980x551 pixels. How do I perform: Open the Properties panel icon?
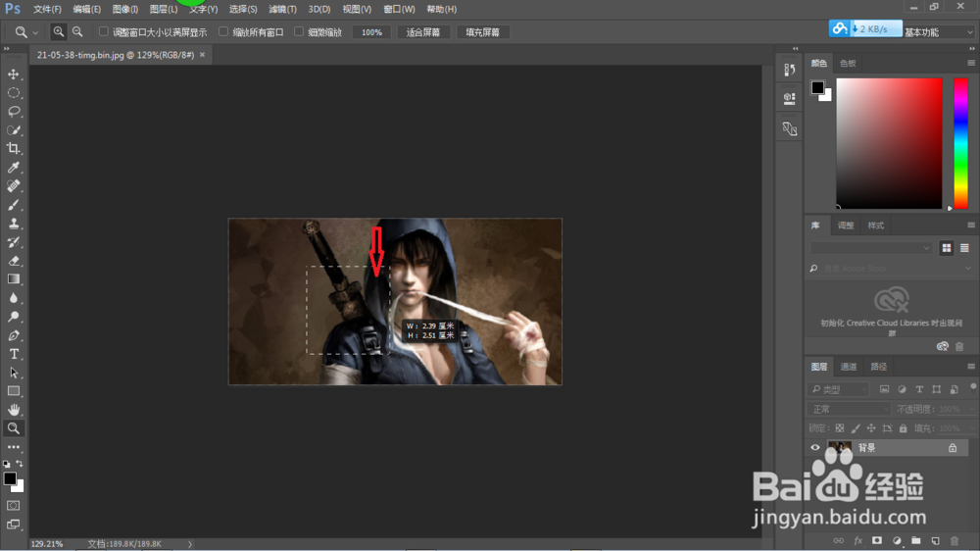(x=789, y=98)
